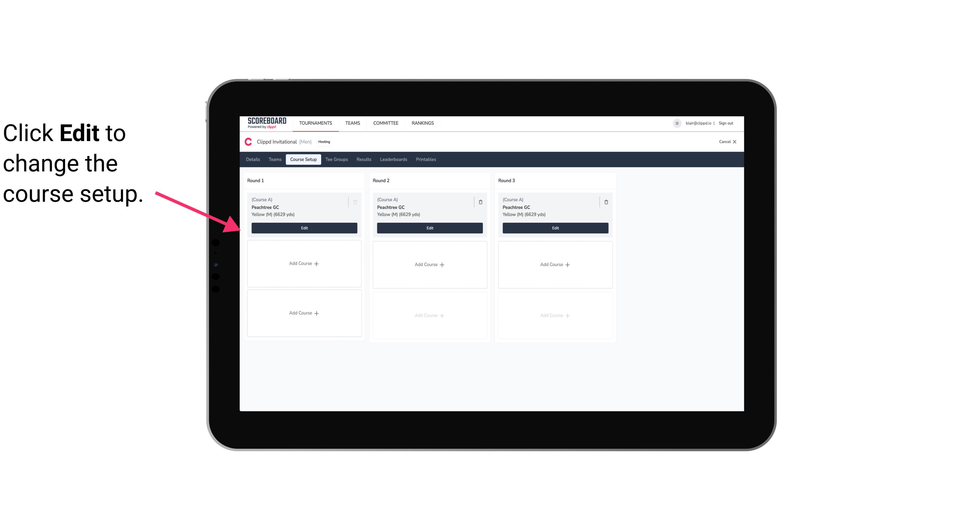Click Edit button for Round 3 course
The width and height of the screenshot is (980, 527).
555,227
